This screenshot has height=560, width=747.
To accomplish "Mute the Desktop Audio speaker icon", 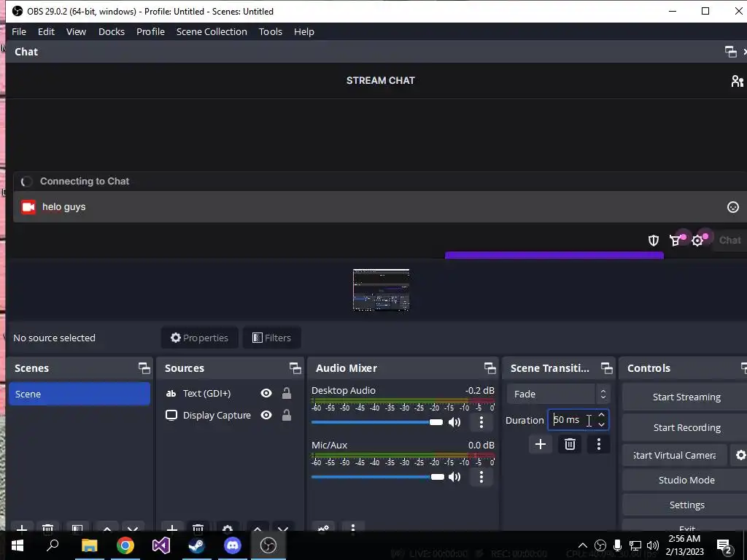I will point(454,422).
